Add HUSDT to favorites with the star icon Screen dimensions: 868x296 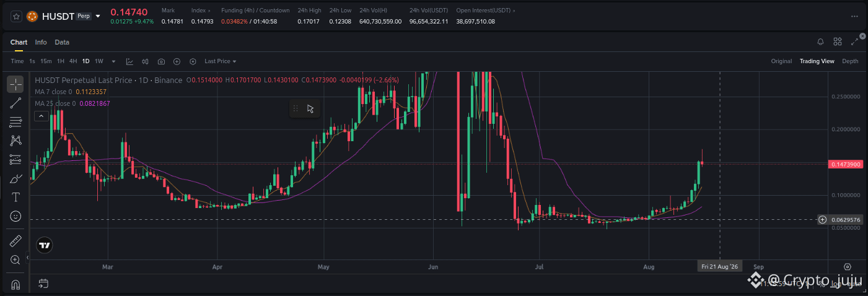[x=16, y=16]
